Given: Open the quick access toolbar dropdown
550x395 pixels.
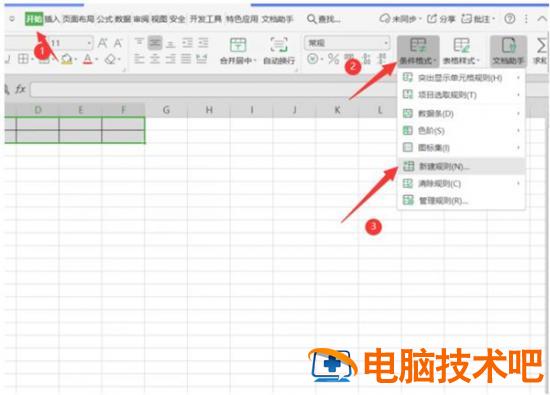Looking at the screenshot, I should 12,19.
